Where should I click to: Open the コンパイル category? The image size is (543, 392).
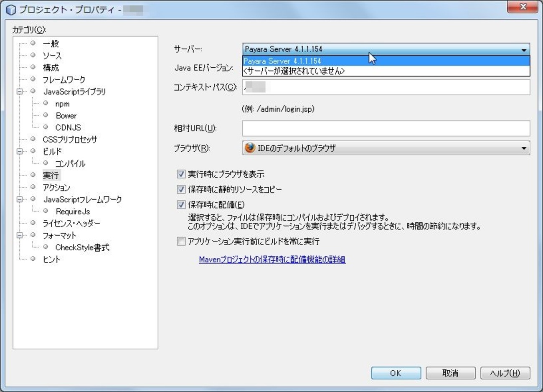[x=70, y=163]
